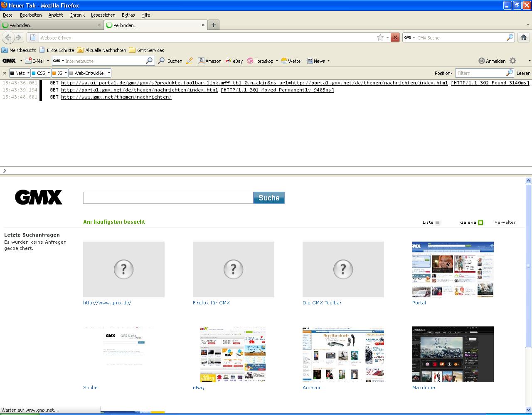Image resolution: width=532 pixels, height=415 pixels.
Task: Open Amazon from the GMX toolbar
Action: 209,61
